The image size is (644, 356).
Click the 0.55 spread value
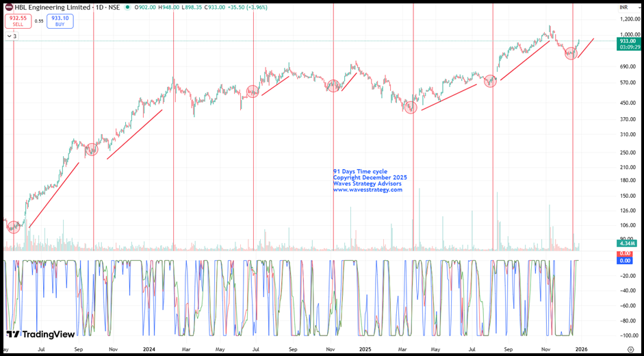coord(39,21)
